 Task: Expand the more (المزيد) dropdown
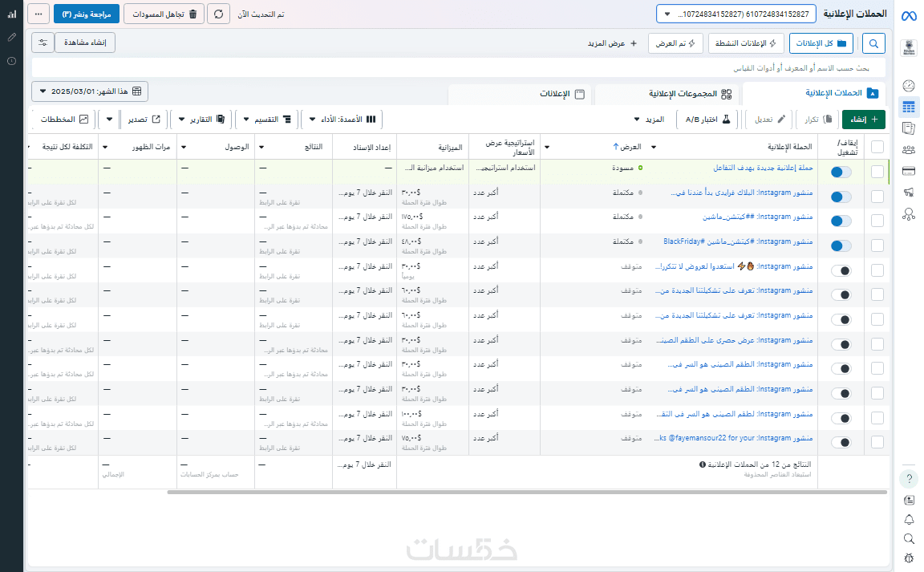(649, 119)
